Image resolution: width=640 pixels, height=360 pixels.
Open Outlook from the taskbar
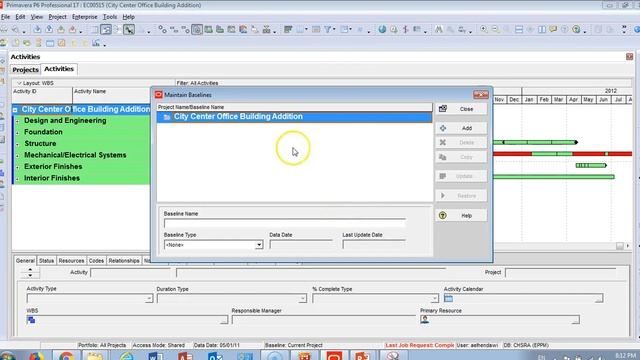coord(215,356)
